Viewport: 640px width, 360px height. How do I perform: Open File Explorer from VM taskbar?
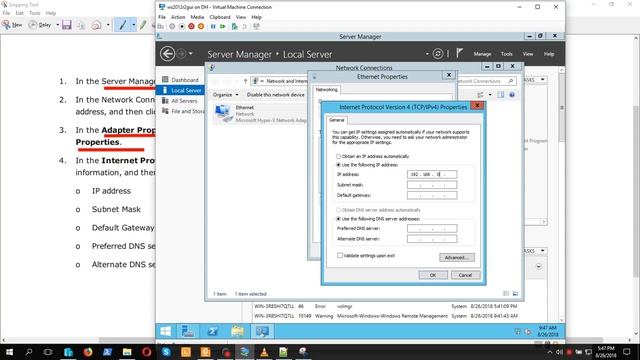pyautogui.click(x=237, y=331)
